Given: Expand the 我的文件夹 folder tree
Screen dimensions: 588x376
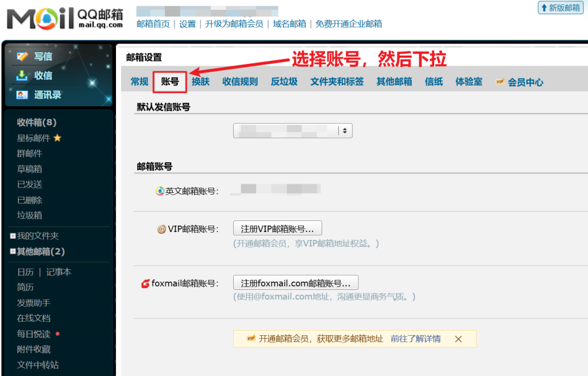Looking at the screenshot, I should click(x=13, y=236).
